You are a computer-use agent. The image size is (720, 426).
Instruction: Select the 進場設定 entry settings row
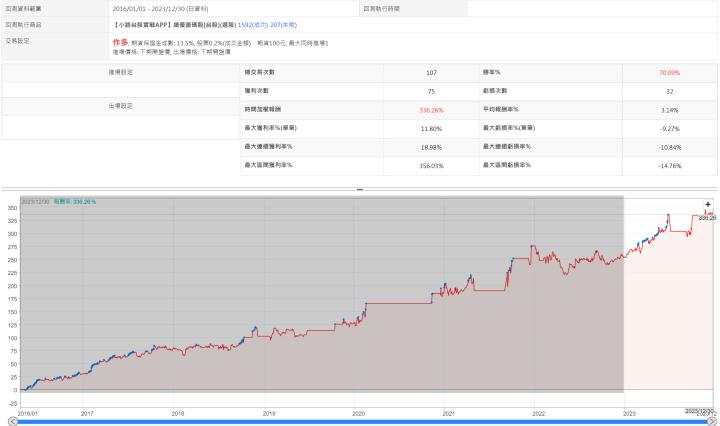(x=120, y=73)
